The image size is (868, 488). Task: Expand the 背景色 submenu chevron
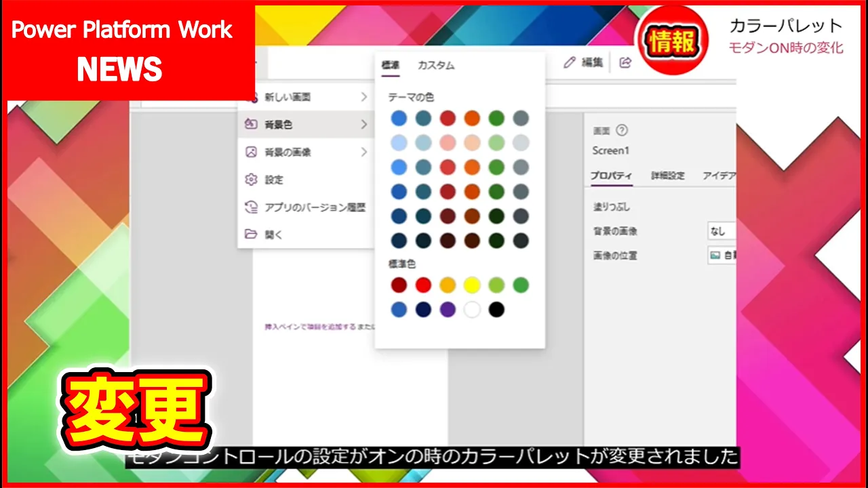tap(364, 125)
